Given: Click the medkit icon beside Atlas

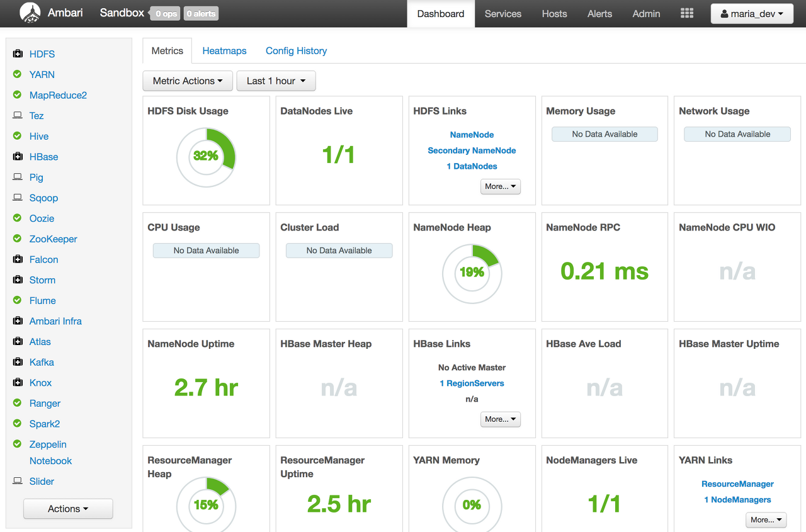Looking at the screenshot, I should (x=18, y=342).
